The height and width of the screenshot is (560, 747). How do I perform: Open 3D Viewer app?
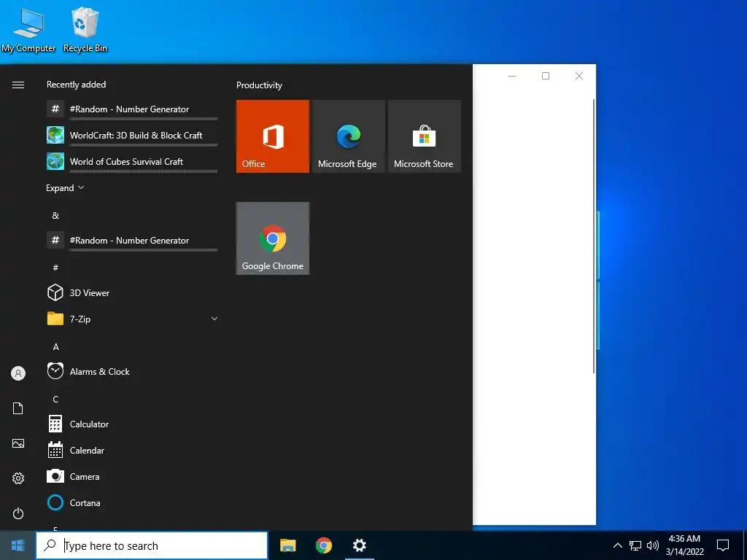click(x=133, y=292)
